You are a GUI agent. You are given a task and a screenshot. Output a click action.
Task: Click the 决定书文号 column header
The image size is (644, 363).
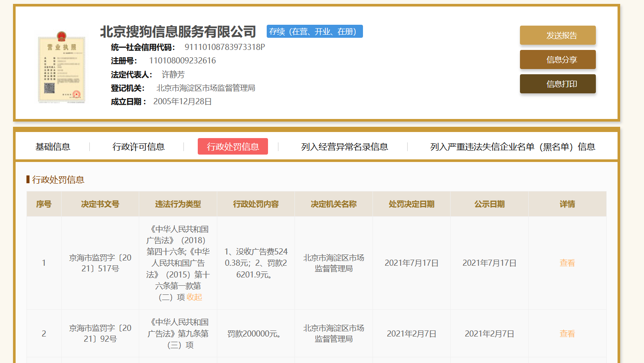click(x=100, y=204)
